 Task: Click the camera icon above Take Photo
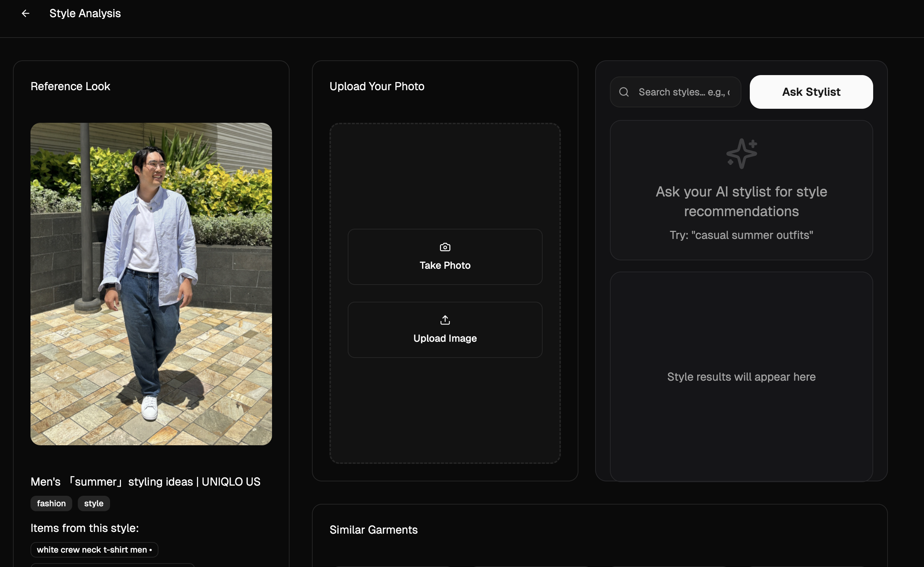click(x=445, y=247)
